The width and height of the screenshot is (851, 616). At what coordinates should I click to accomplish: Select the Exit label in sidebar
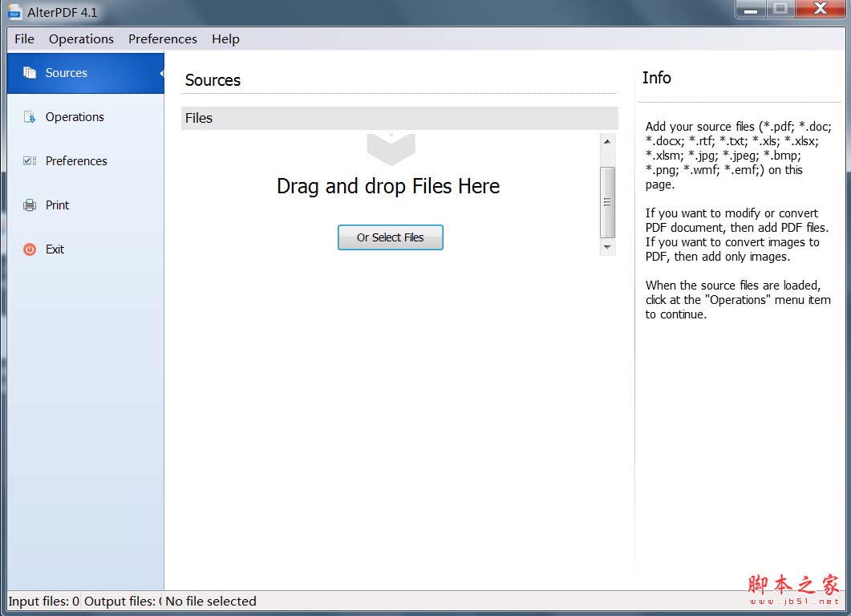(55, 249)
